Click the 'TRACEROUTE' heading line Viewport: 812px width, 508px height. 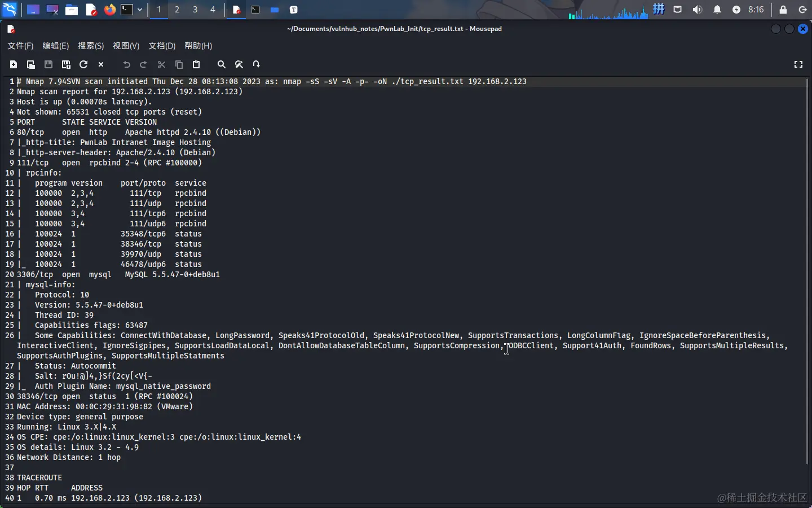[x=39, y=478]
